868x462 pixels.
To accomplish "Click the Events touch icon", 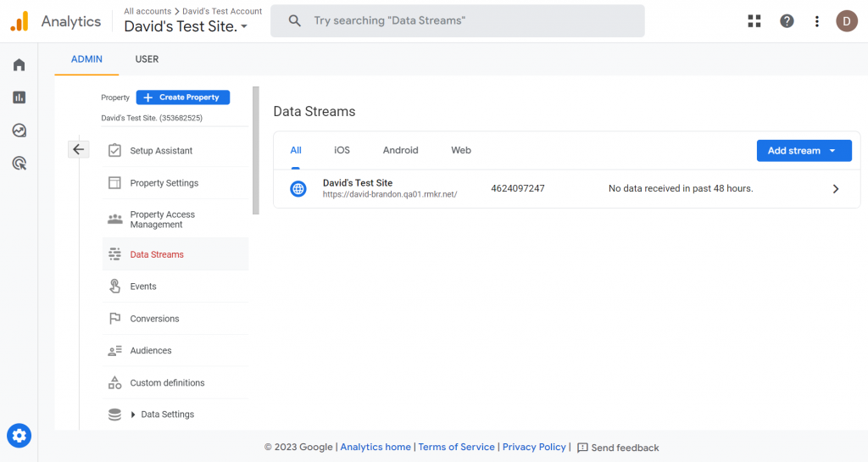I will point(114,286).
